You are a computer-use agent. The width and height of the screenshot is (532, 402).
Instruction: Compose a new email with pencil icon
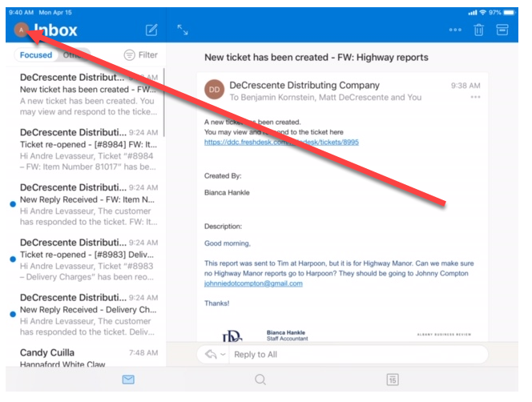click(151, 30)
